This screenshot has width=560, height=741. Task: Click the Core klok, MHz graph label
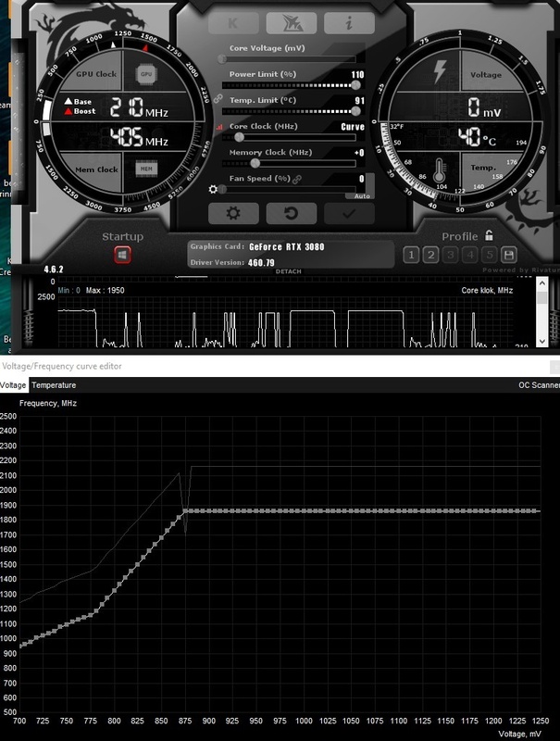tap(487, 290)
